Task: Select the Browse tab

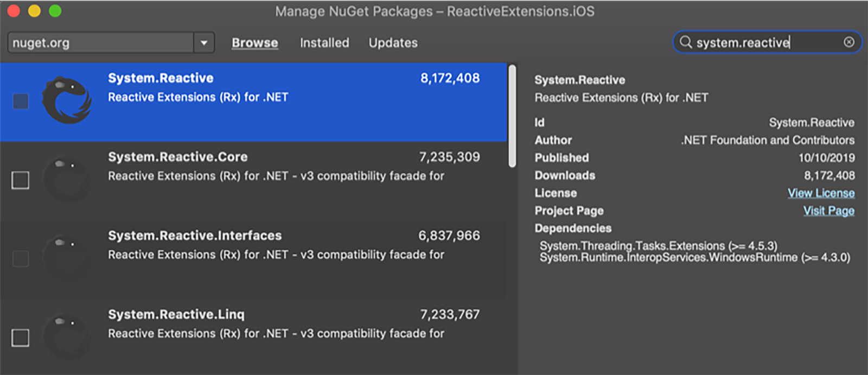Action: [254, 43]
